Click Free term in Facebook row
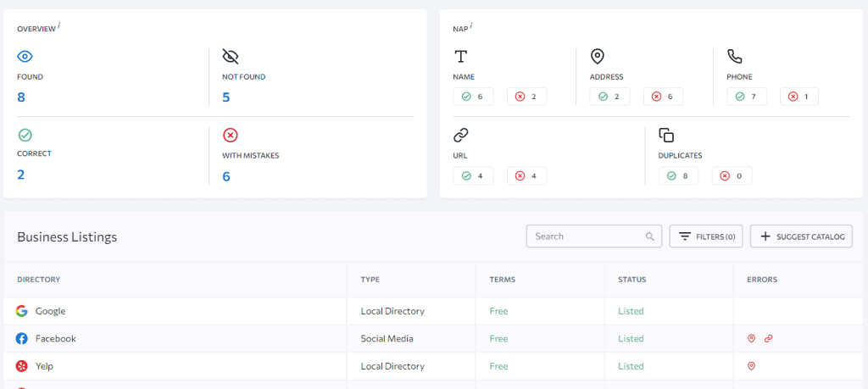The height and width of the screenshot is (389, 868). point(498,339)
